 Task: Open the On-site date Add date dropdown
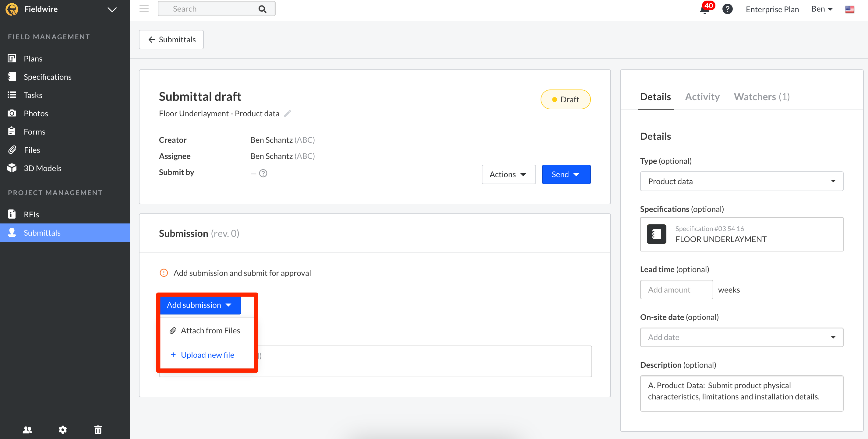point(742,337)
